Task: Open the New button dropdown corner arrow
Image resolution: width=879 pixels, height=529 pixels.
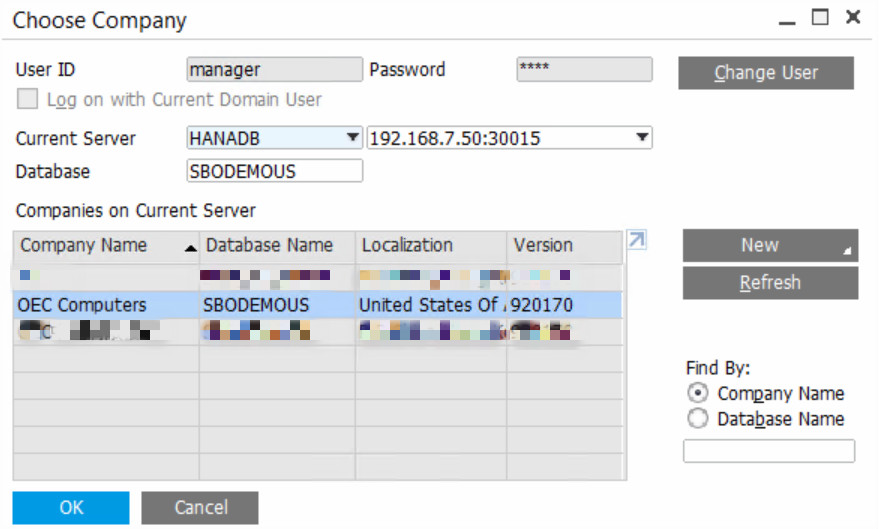Action: (848, 252)
